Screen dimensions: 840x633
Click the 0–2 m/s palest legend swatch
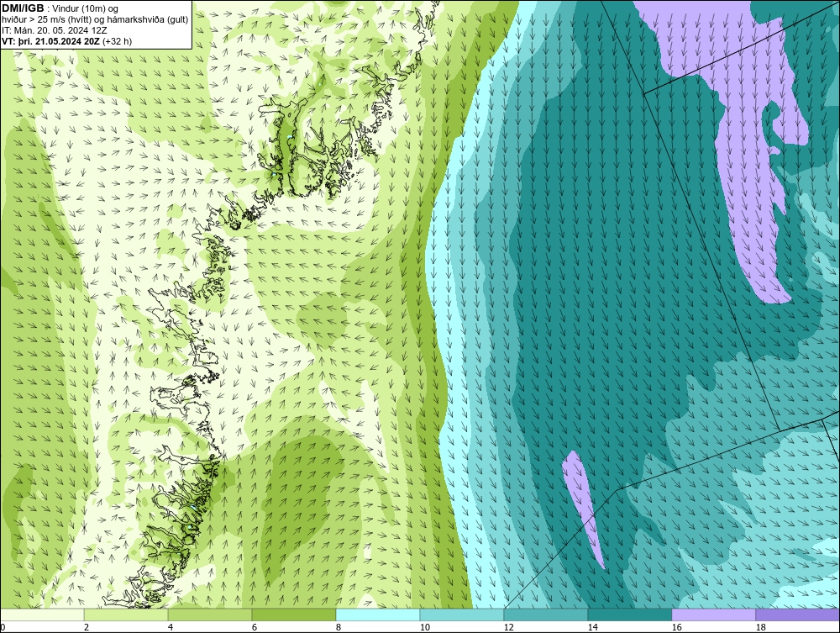(42, 615)
